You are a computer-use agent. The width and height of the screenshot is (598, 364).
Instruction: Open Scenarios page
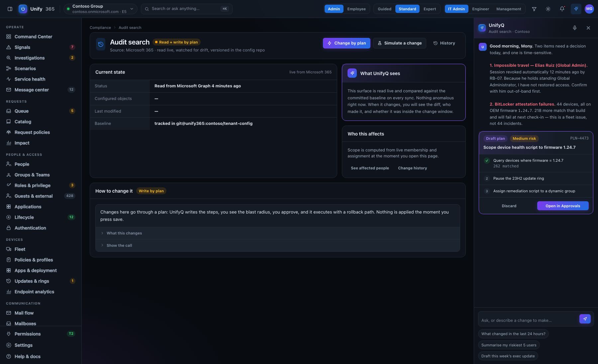41,68
